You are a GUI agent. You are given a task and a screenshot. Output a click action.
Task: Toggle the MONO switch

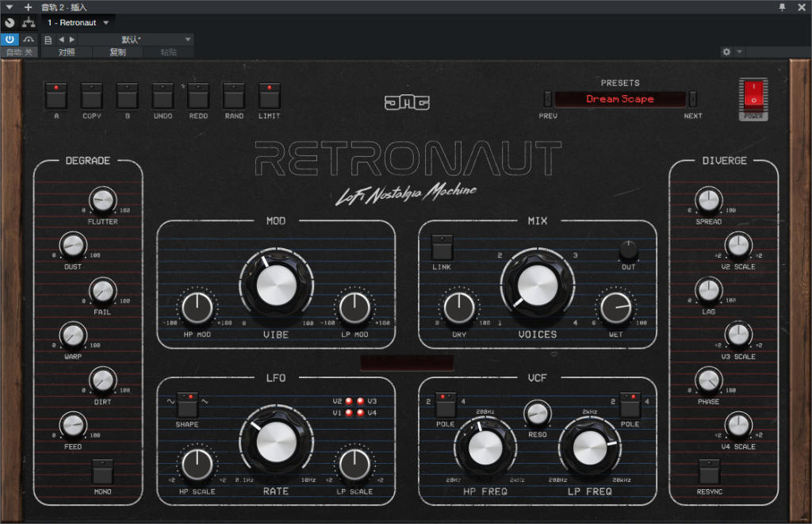[x=102, y=471]
